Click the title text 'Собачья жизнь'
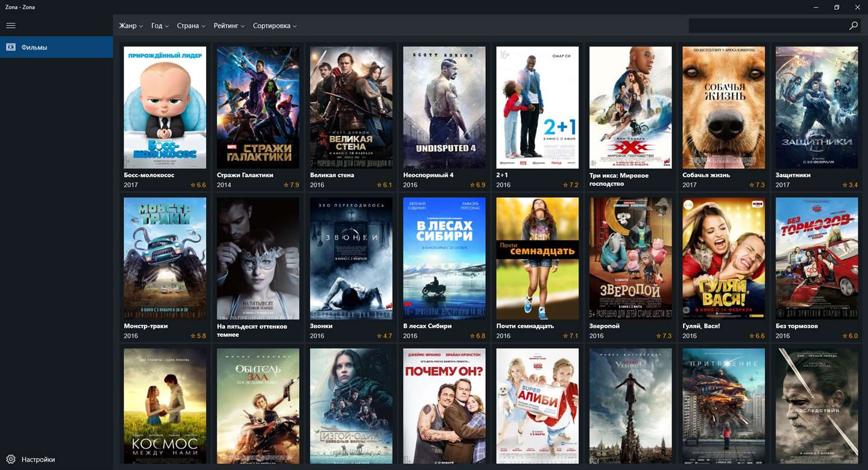This screenshot has height=470, width=868. (x=706, y=175)
